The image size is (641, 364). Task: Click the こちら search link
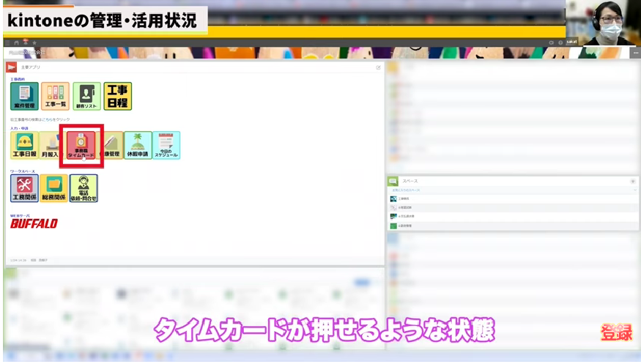click(x=47, y=119)
